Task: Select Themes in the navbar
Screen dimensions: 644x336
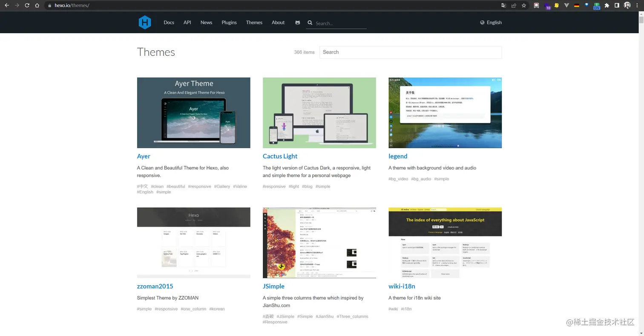Action: pos(254,23)
